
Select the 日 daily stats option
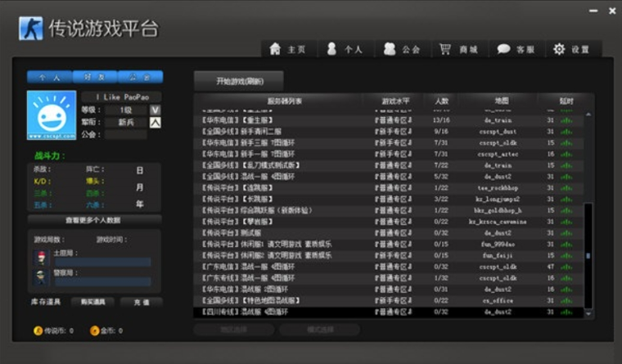(x=140, y=170)
